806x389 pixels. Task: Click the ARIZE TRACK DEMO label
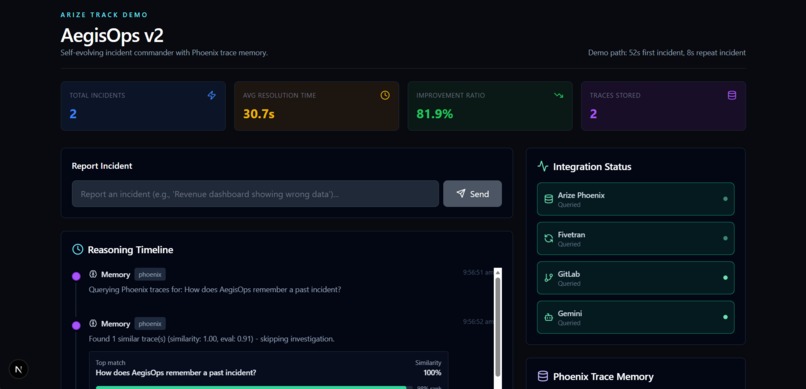[x=104, y=15]
